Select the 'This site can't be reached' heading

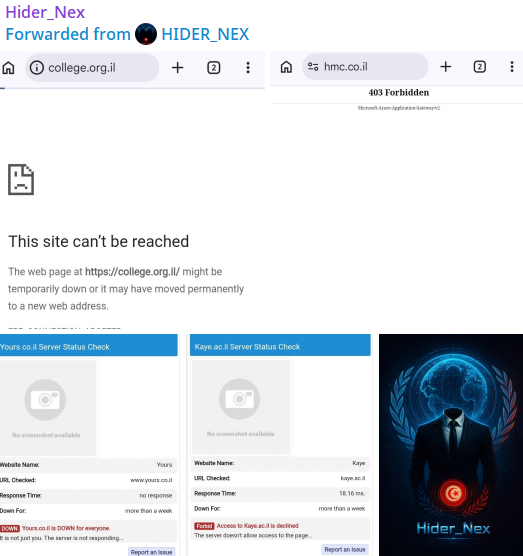tap(99, 241)
